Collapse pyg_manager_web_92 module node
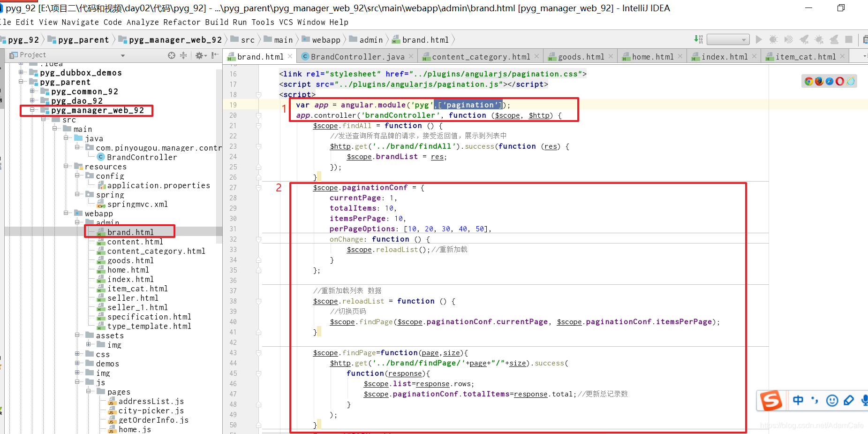 (x=32, y=110)
